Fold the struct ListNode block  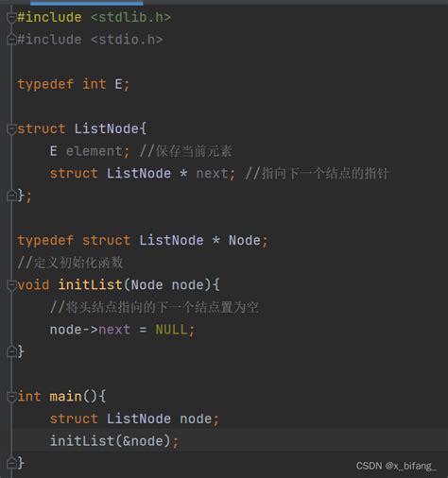pyautogui.click(x=11, y=129)
